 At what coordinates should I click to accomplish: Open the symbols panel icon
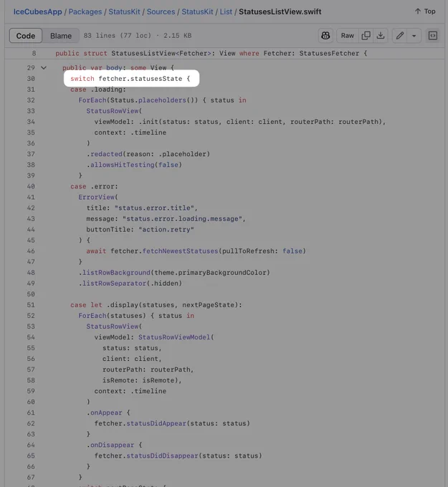[433, 36]
